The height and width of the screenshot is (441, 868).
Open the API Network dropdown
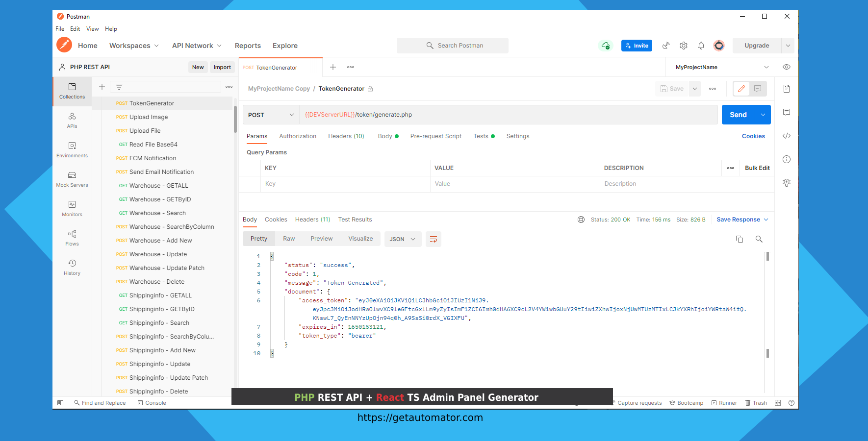pos(197,46)
